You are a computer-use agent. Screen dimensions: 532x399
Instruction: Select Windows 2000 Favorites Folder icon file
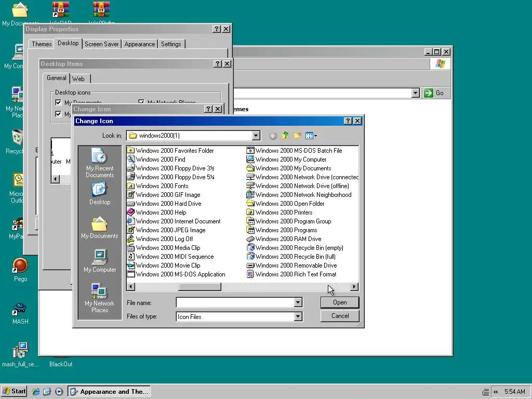point(170,150)
